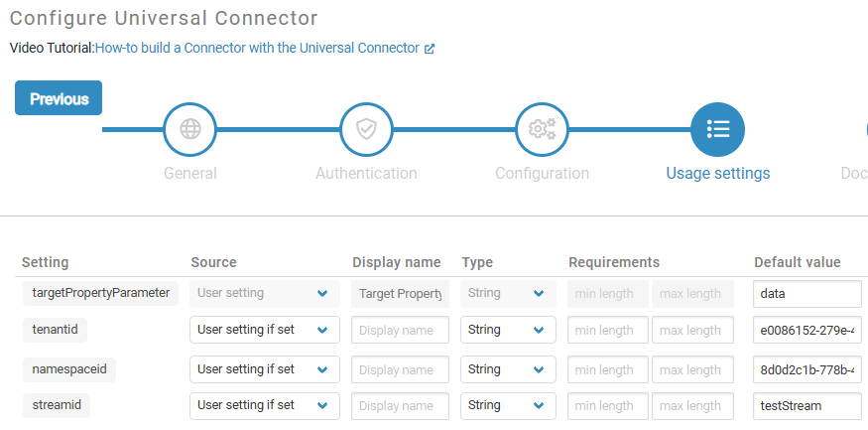Select the Configuration step label

coord(542,174)
